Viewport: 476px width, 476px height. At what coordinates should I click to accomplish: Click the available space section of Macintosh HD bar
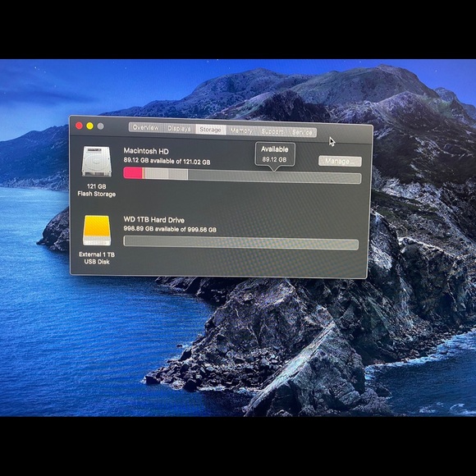tap(274, 176)
